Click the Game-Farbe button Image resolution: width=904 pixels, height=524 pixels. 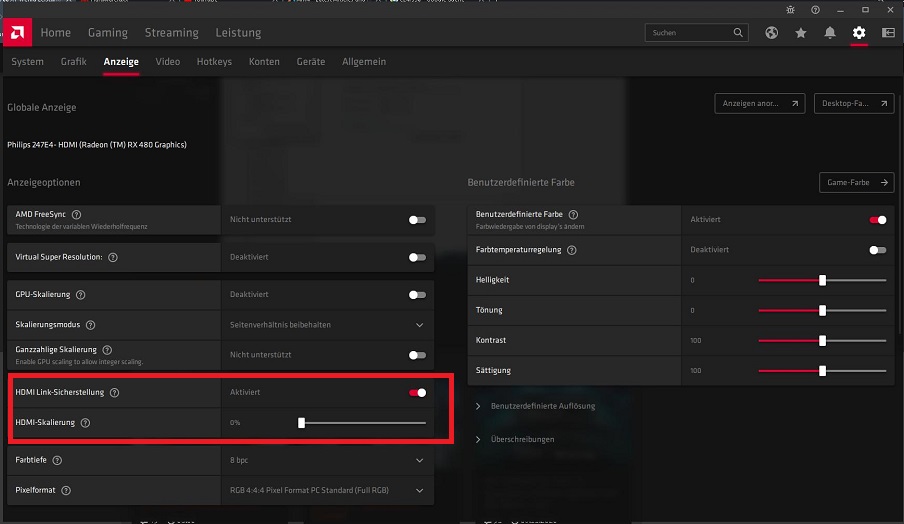pos(857,183)
